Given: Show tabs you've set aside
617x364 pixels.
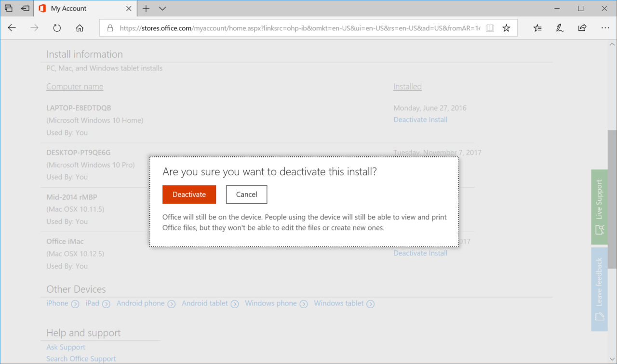Looking at the screenshot, I should [9, 8].
